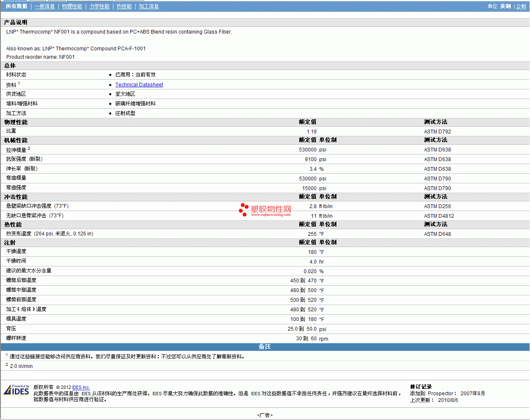
Task: Select the 力学性能 tab
Action: 99,6
